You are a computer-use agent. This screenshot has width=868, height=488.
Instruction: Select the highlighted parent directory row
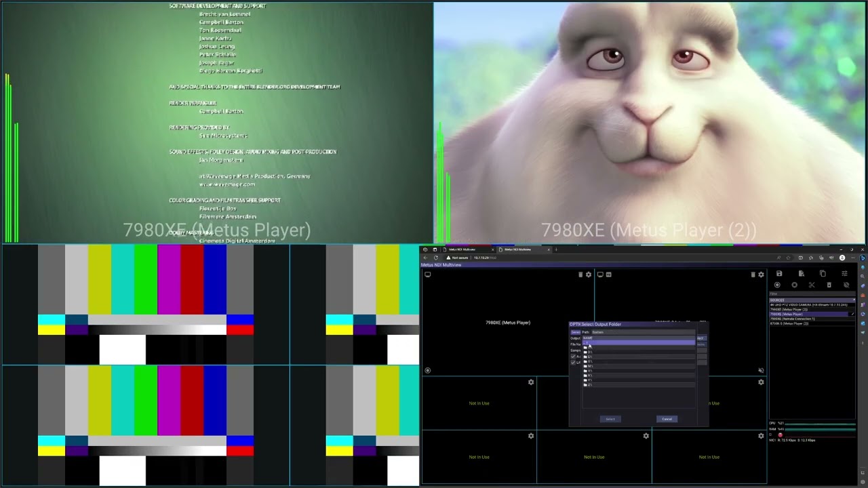coord(639,342)
